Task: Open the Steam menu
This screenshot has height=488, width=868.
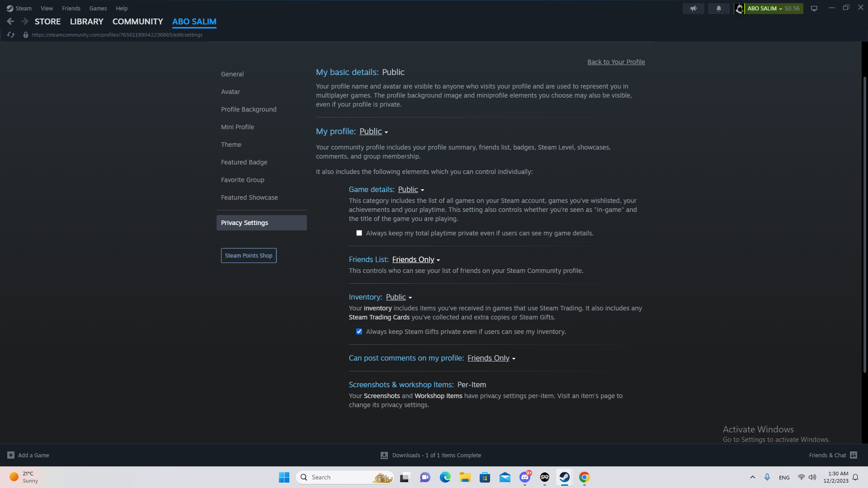Action: 24,8
